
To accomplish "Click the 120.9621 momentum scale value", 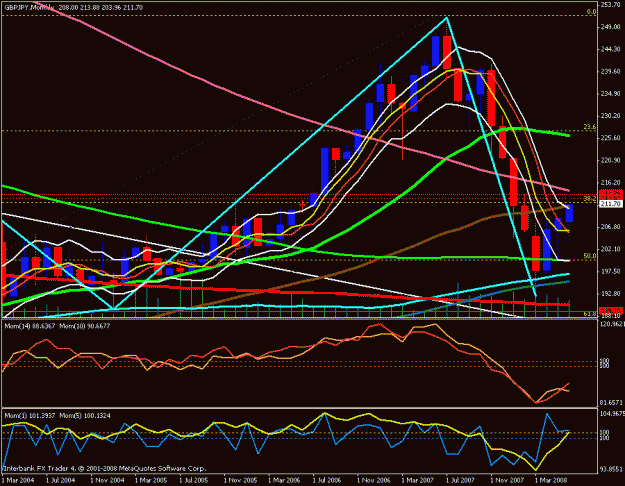I will tap(612, 323).
